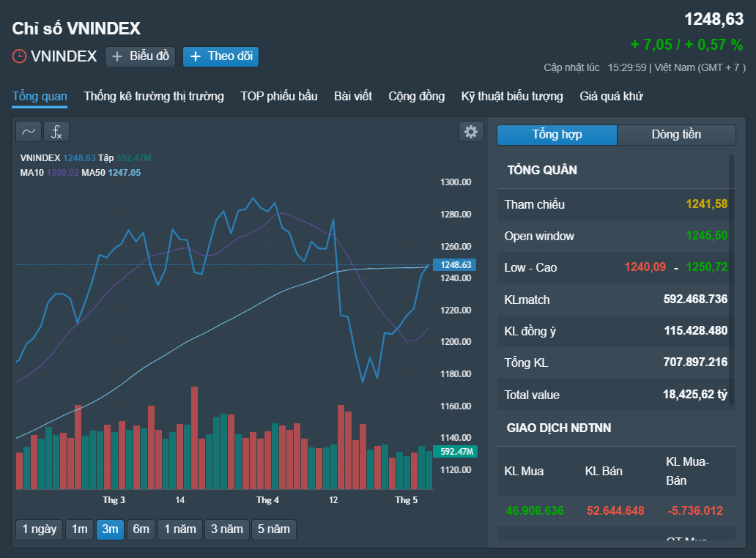Click the MA10 value 1209.02 in legend
Image resolution: width=756 pixels, height=558 pixels.
63,173
